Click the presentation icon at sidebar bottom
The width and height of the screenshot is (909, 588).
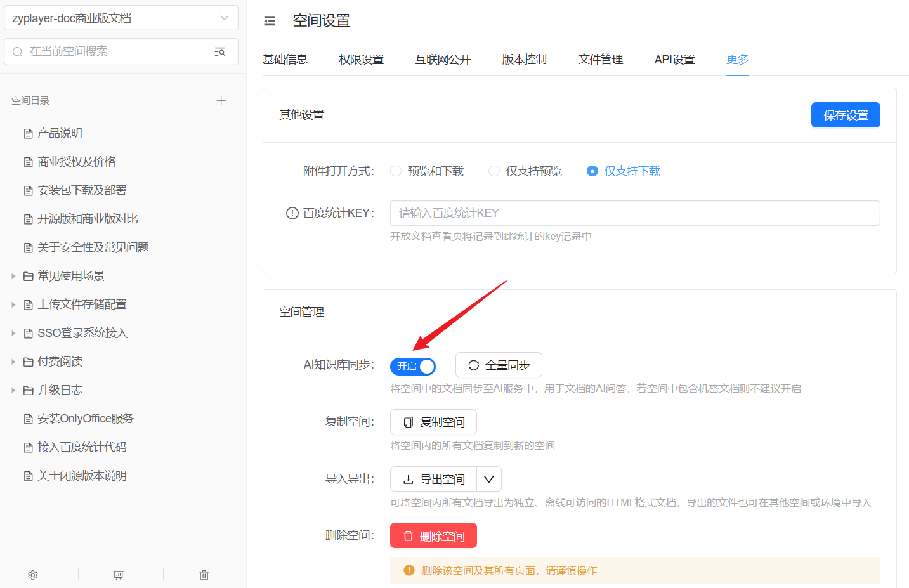click(x=119, y=575)
